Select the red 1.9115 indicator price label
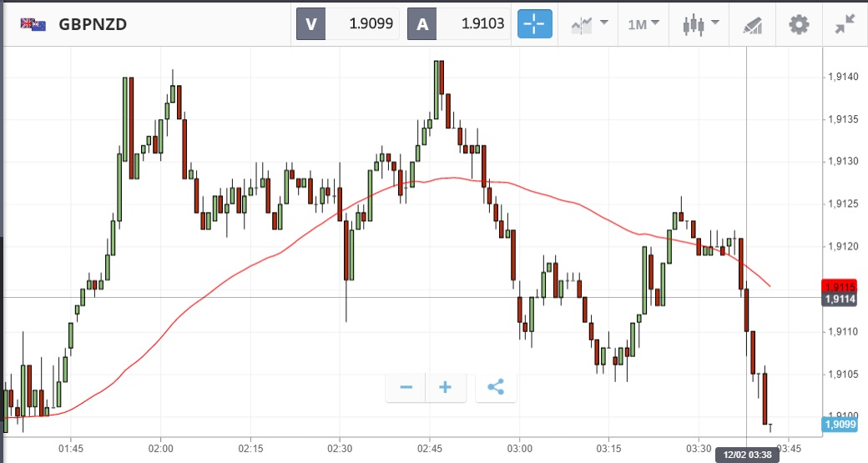 pyautogui.click(x=839, y=286)
